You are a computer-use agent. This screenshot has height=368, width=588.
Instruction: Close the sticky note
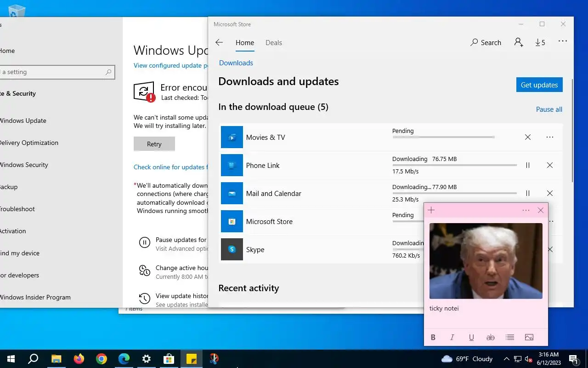(x=541, y=210)
